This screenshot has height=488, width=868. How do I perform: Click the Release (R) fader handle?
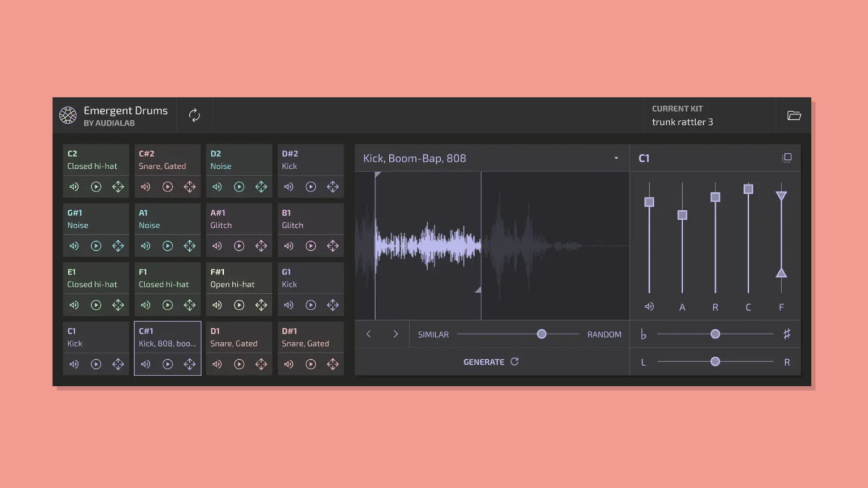(x=715, y=197)
